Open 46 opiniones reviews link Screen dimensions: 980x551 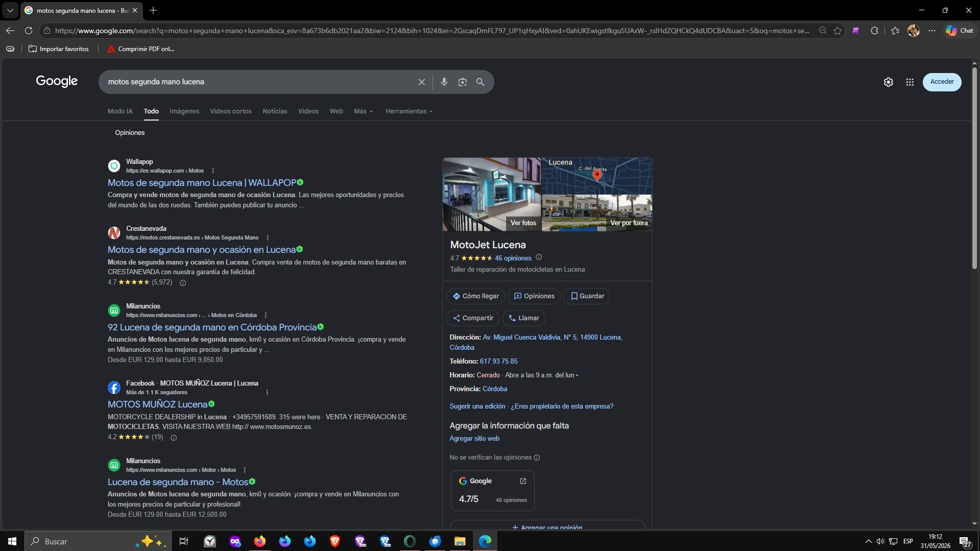click(513, 258)
